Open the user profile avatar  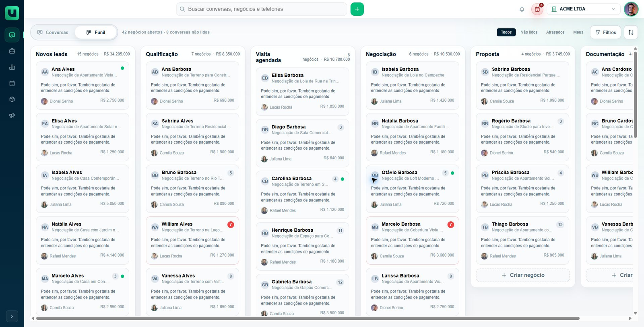click(631, 9)
